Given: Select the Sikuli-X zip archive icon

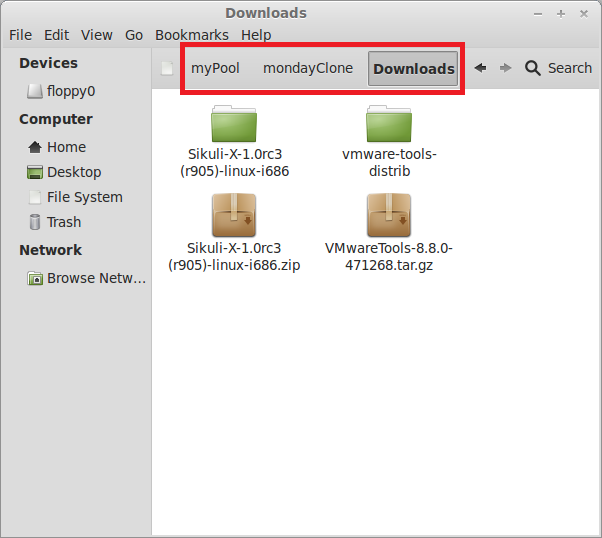Looking at the screenshot, I should [x=234, y=215].
